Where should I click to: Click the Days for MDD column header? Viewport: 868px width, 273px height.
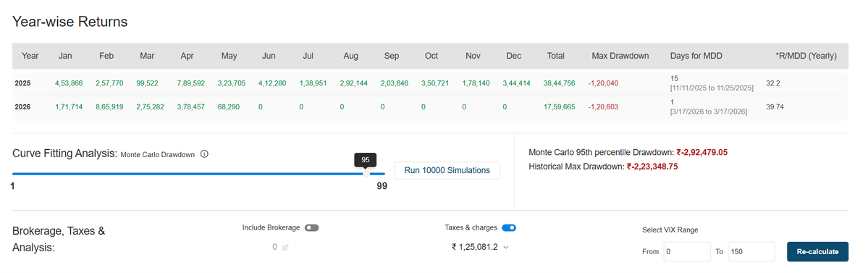pos(696,56)
